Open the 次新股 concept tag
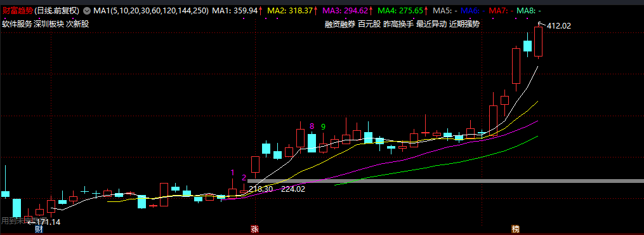Image resolution: width=644 pixels, height=235 pixels. [77, 24]
